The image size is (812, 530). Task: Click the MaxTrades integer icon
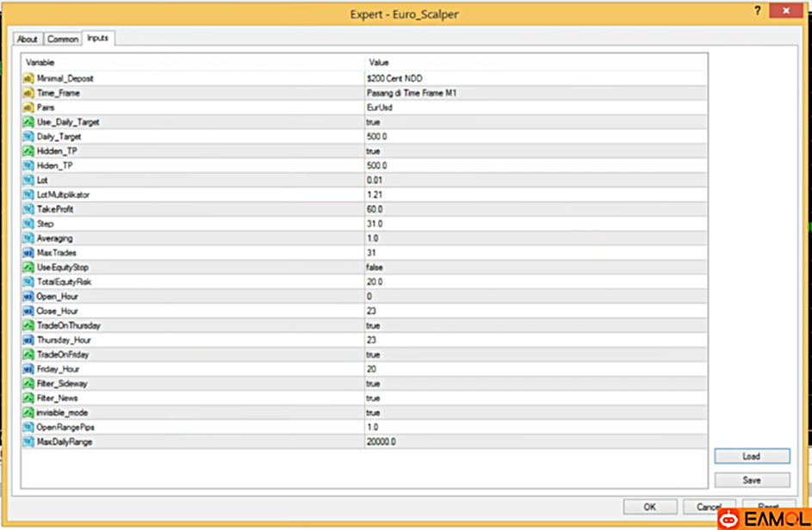pyautogui.click(x=28, y=253)
